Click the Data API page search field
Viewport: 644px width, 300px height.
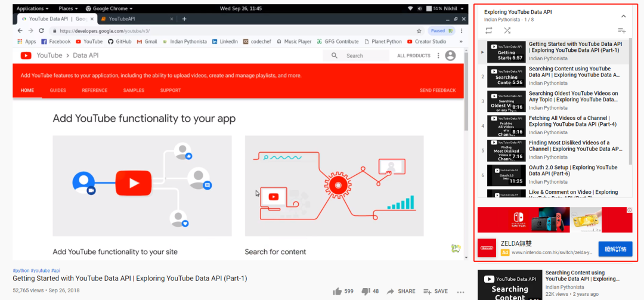pos(356,56)
